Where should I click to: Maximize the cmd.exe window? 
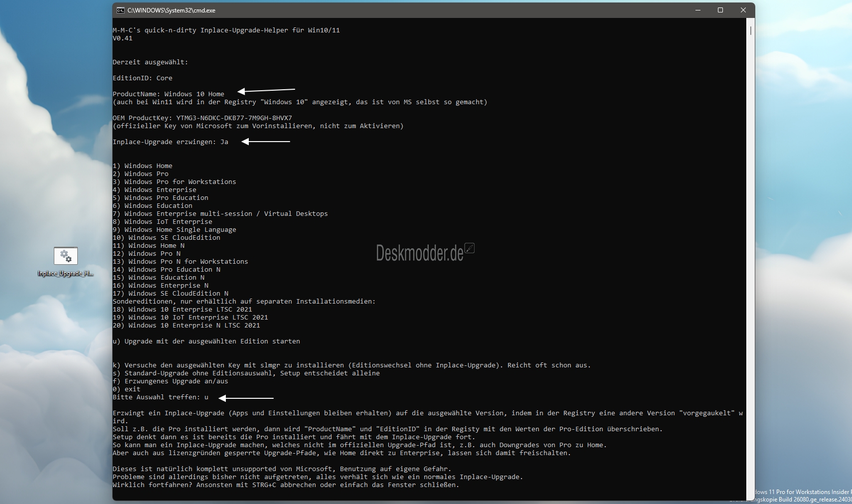[x=720, y=10]
